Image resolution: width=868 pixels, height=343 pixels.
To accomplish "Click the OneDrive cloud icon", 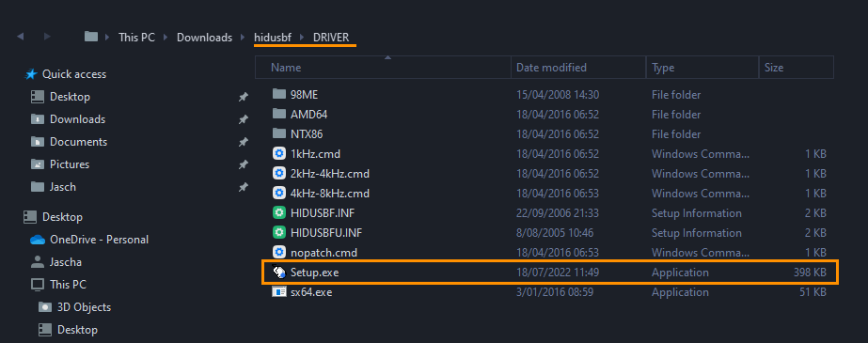I will (x=37, y=240).
